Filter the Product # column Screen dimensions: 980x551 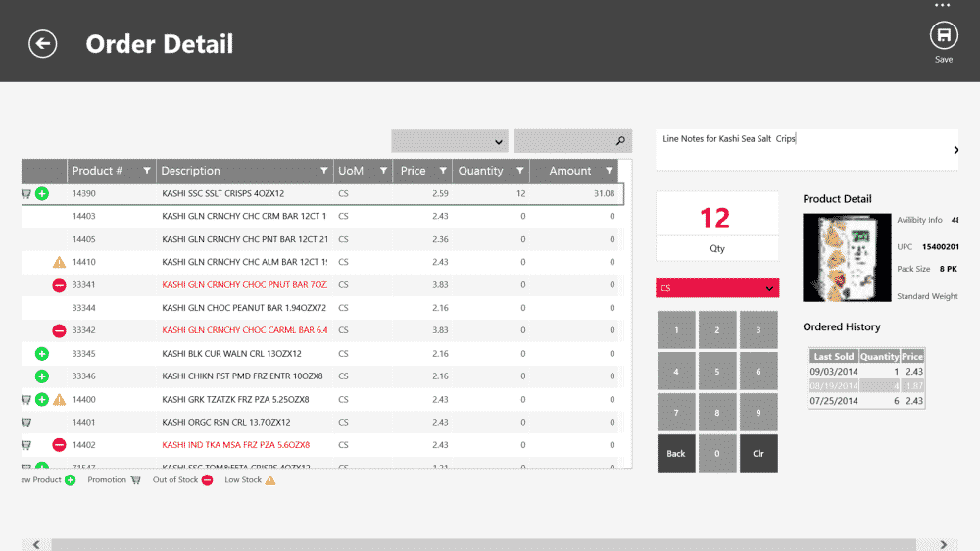pos(147,171)
